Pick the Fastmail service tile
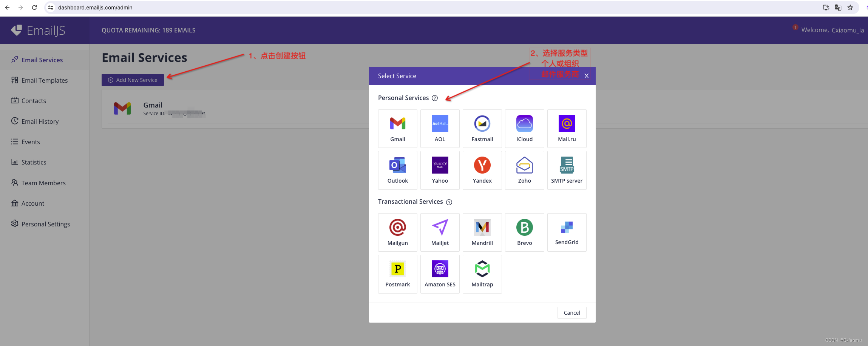The height and width of the screenshot is (346, 868). 482,128
